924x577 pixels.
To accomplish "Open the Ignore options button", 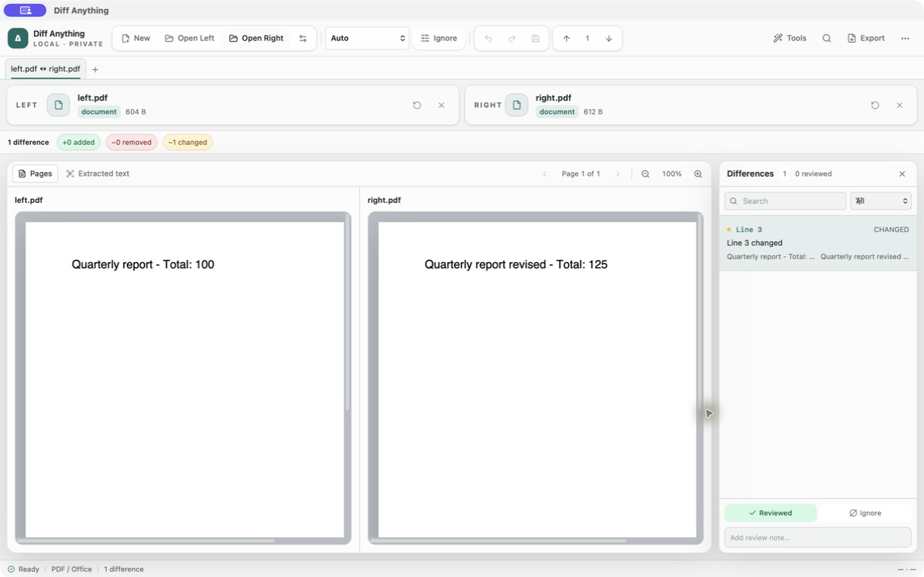I will tap(439, 38).
